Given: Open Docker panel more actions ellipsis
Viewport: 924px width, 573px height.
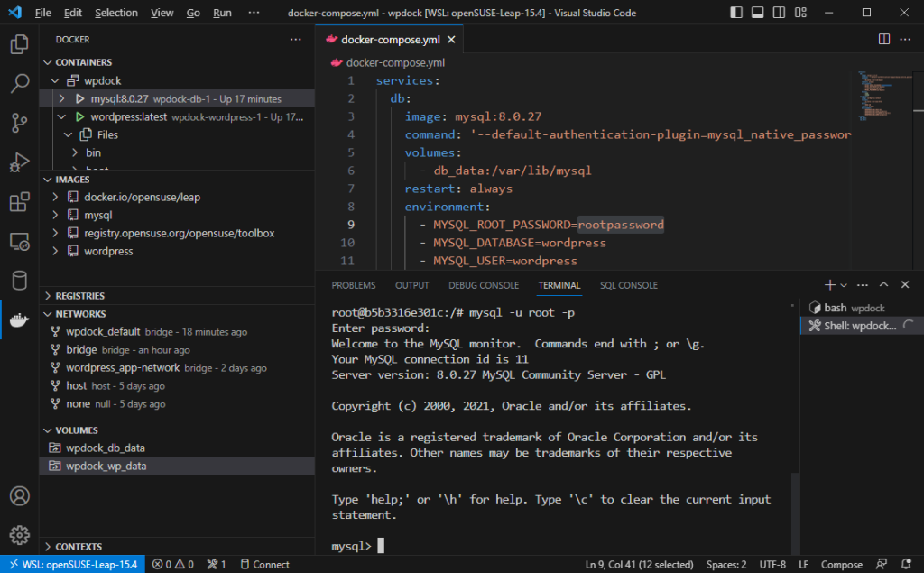Looking at the screenshot, I should click(x=295, y=40).
